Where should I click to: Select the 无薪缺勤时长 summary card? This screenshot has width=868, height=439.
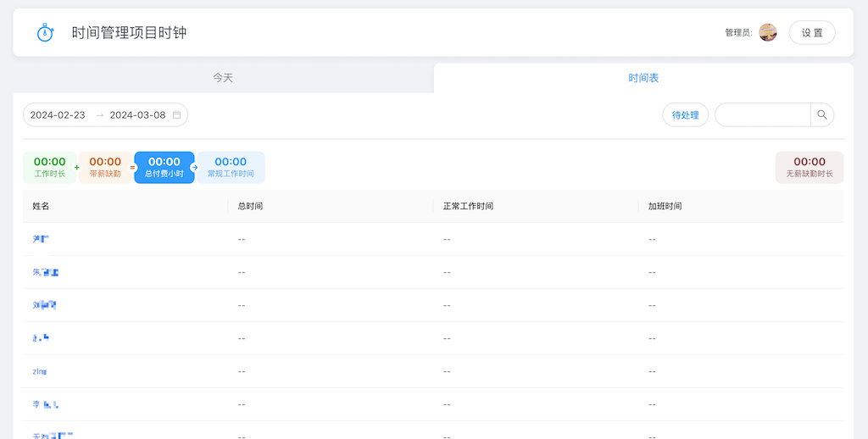(x=810, y=167)
